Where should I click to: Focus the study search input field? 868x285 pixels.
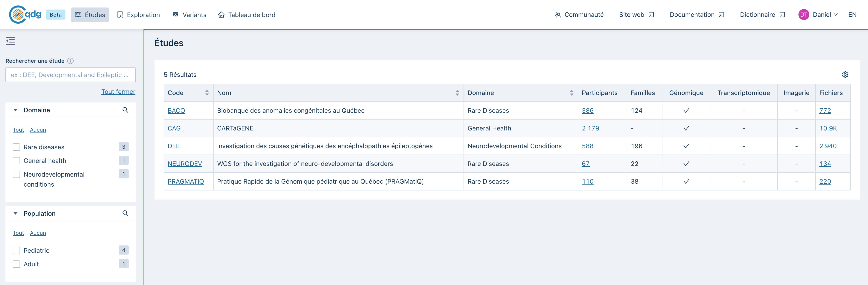(70, 75)
